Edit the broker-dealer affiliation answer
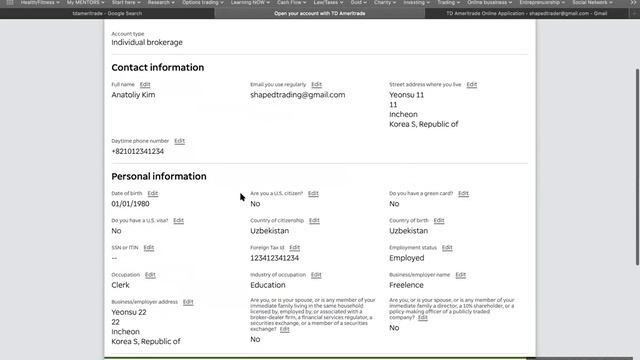Viewport: 640px width, 360px height. click(284, 329)
